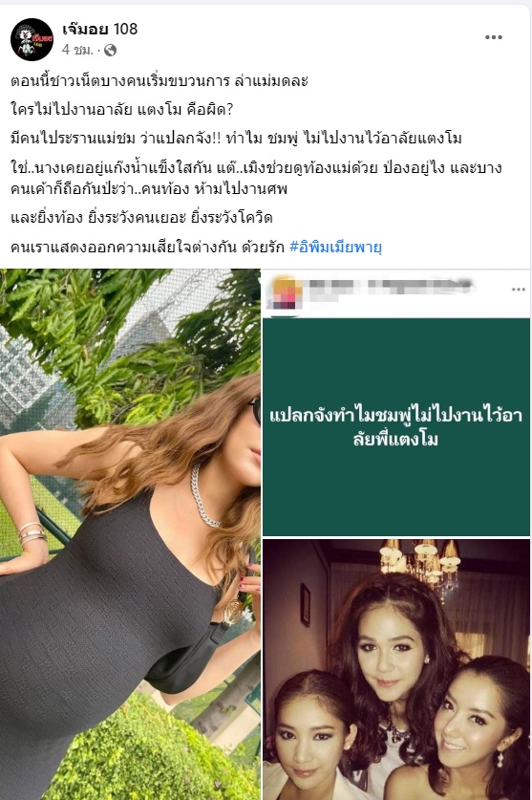This screenshot has height=800, width=532.
Task: Click the paragraph starting ใช่..นางเคยอยู่แก๊งน้ำแข็งใส
Action: click(x=256, y=178)
